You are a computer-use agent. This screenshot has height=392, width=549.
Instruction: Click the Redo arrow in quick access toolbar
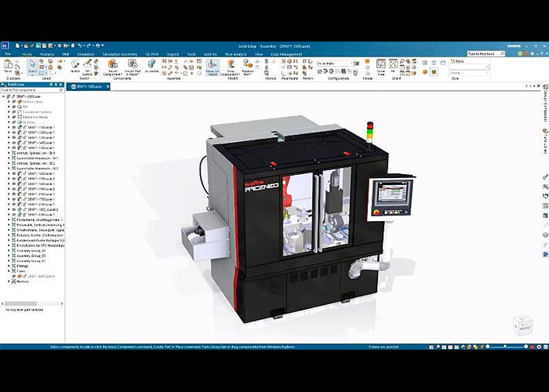point(88,45)
